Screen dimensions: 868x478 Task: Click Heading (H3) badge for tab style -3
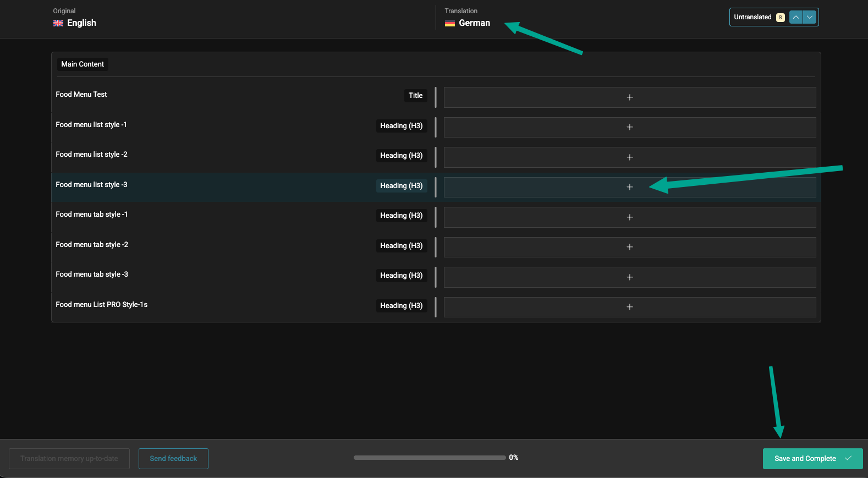tap(402, 276)
